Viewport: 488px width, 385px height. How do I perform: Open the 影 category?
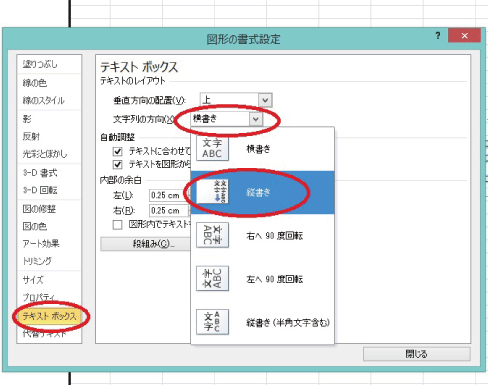27,119
